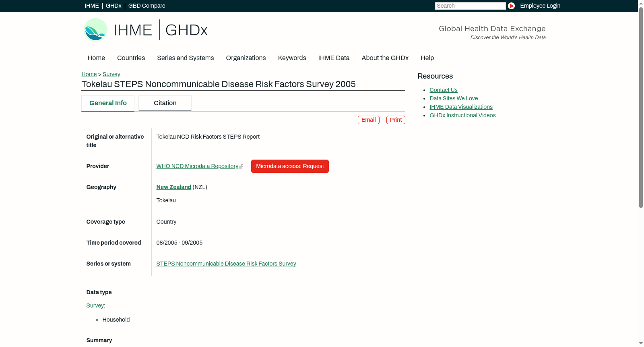Click the red search submit arrow icon
644x347 pixels.
coord(511,6)
